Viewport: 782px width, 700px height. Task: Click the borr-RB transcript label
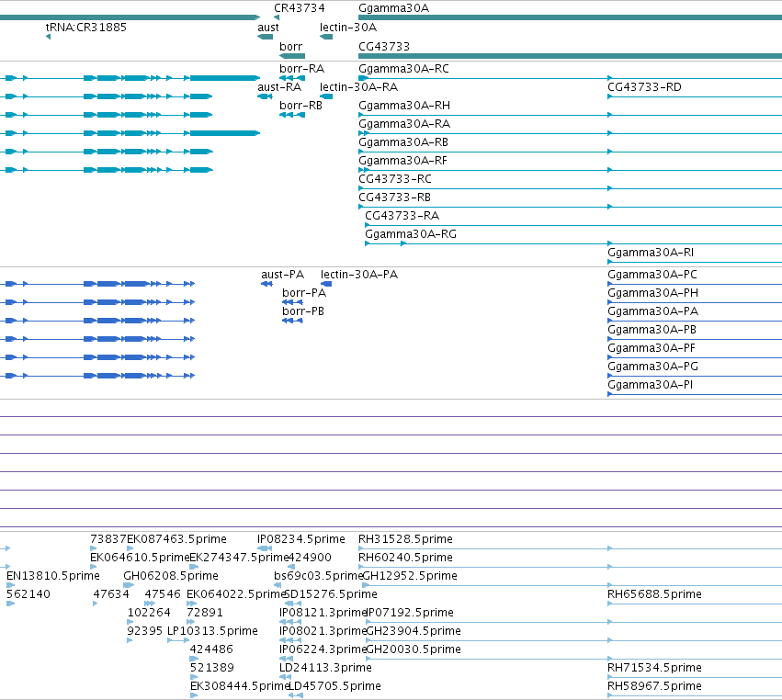[x=300, y=106]
